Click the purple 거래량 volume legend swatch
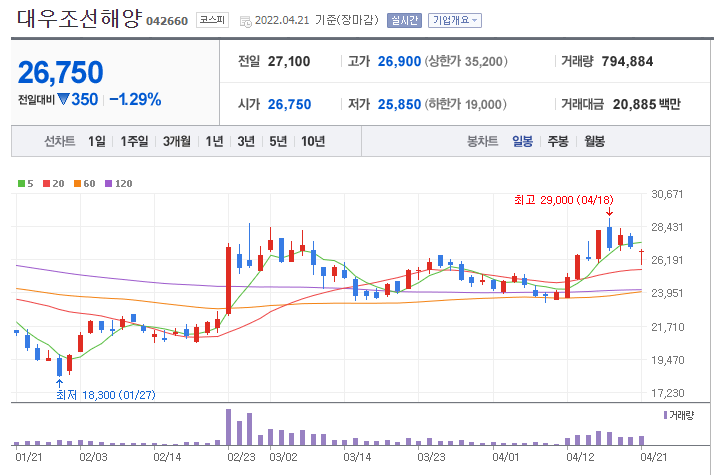Viewport: 714px width, 475px height. [x=665, y=415]
